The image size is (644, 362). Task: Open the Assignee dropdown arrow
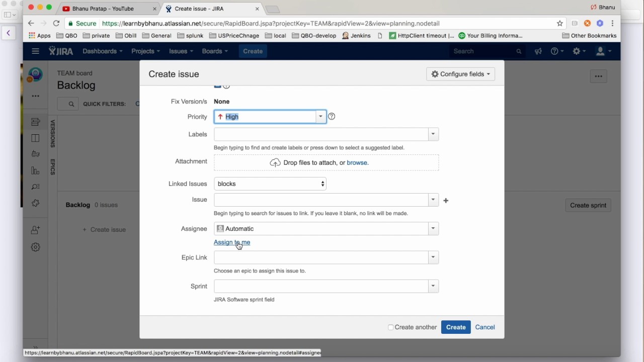[x=433, y=229]
